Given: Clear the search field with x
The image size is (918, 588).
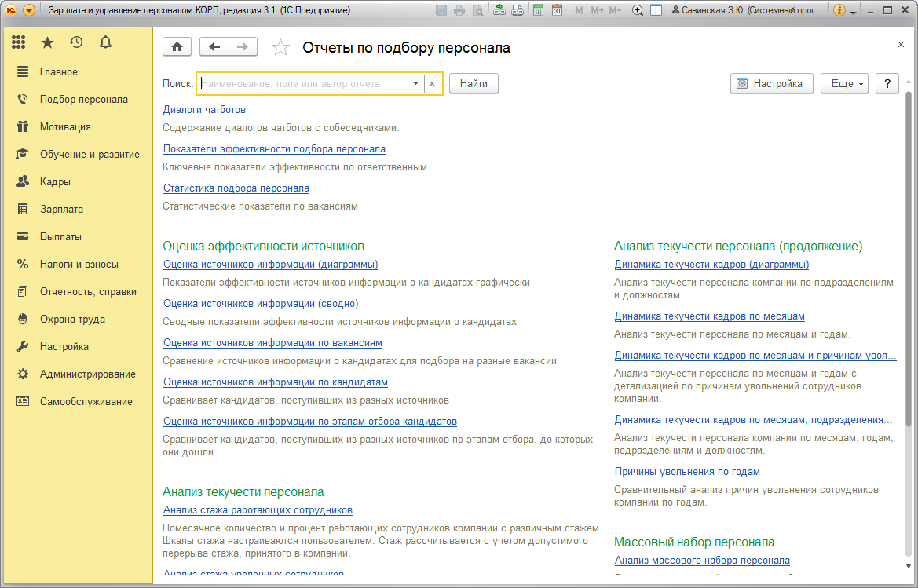Looking at the screenshot, I should (432, 84).
